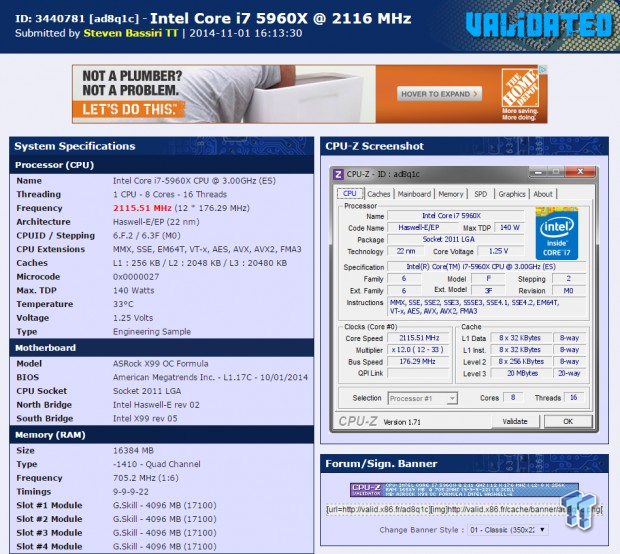The image size is (620, 554).
Task: Click the Intel inside Core i7 badge
Action: (x=557, y=234)
